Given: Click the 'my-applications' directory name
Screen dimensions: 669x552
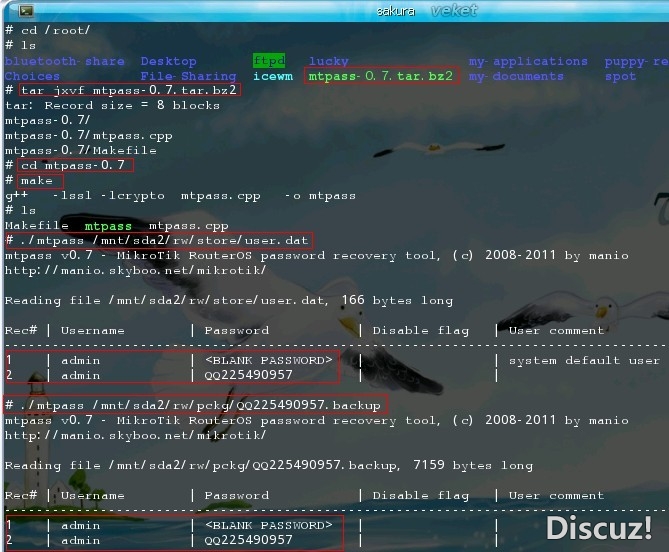Looking at the screenshot, I should coord(528,61).
